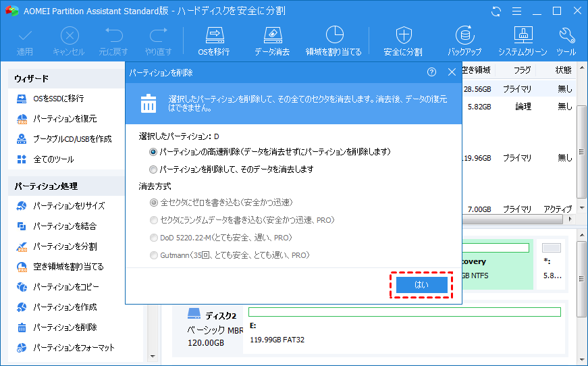The height and width of the screenshot is (366, 588).
Task: Click disk map scroll up arrow
Action: [x=582, y=235]
